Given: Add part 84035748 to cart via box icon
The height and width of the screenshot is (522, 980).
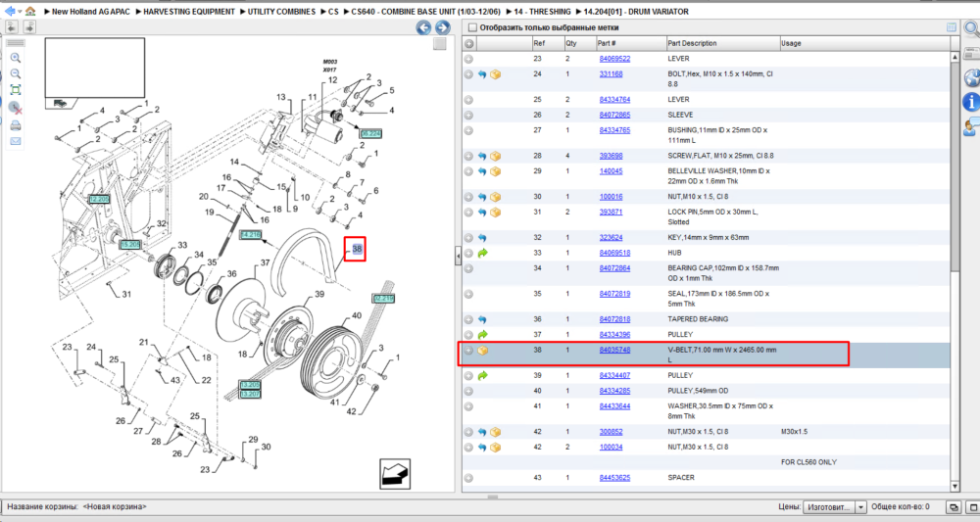Looking at the screenshot, I should [482, 351].
